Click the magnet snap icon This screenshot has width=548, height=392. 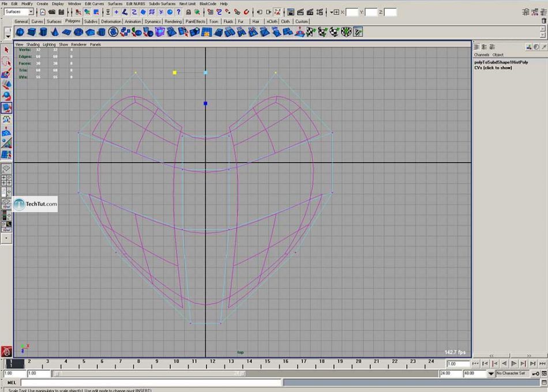[x=246, y=12]
